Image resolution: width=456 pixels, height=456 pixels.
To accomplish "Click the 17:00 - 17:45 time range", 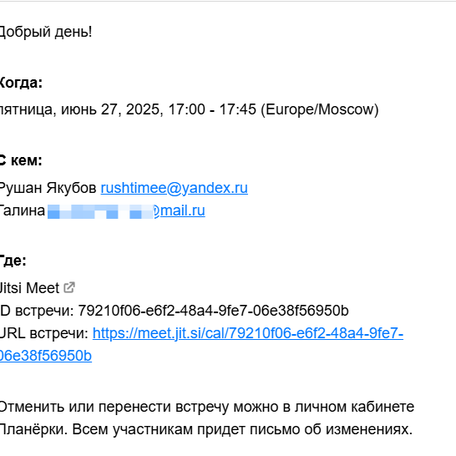I will [212, 109].
